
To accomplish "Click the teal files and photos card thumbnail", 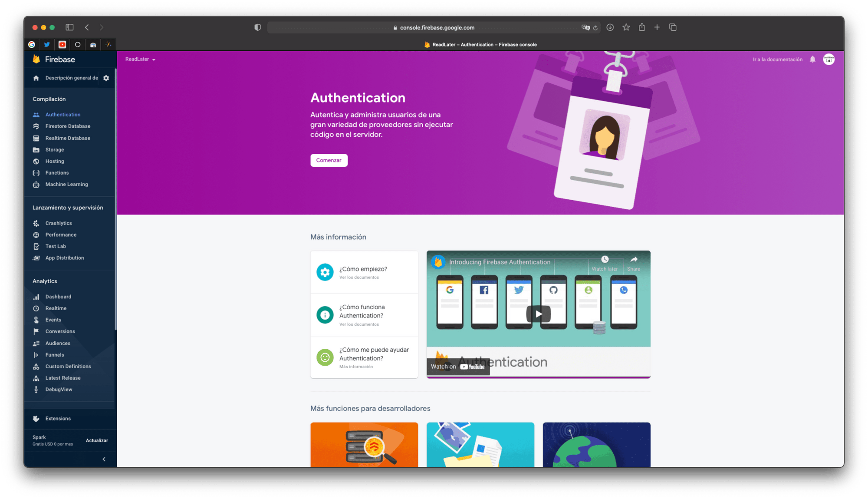I will tap(480, 445).
